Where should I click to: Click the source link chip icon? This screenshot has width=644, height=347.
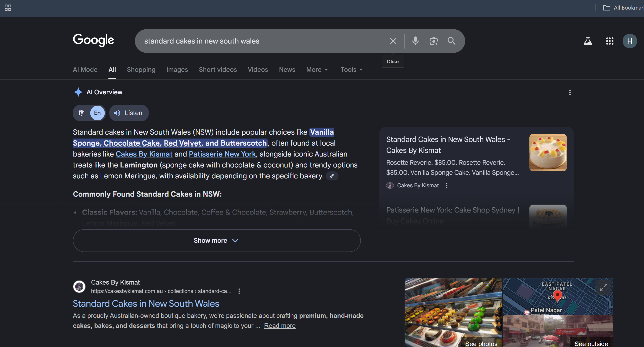pyautogui.click(x=332, y=176)
